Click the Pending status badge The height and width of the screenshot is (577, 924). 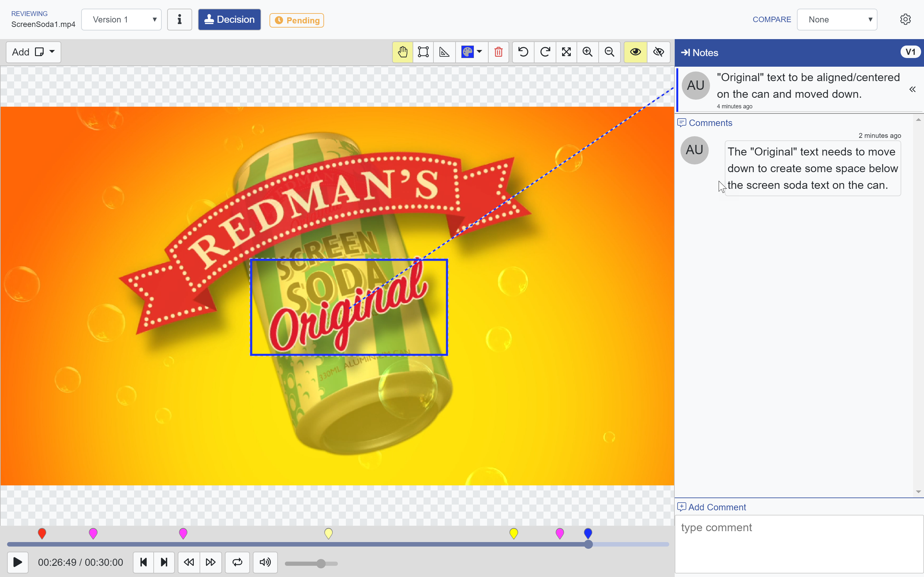click(297, 20)
